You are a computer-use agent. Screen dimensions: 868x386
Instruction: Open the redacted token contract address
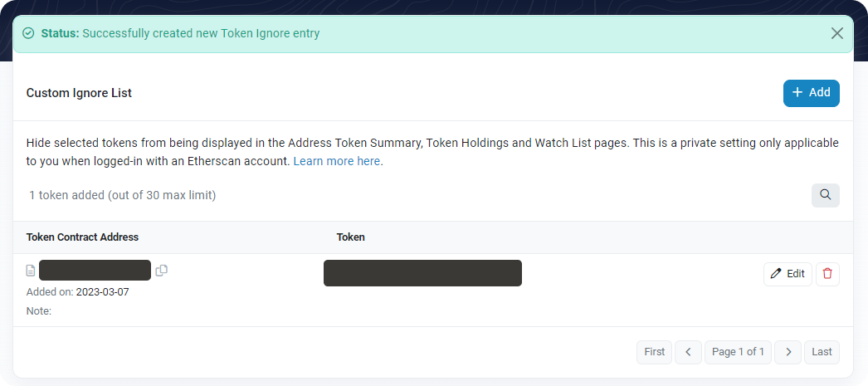click(x=95, y=271)
